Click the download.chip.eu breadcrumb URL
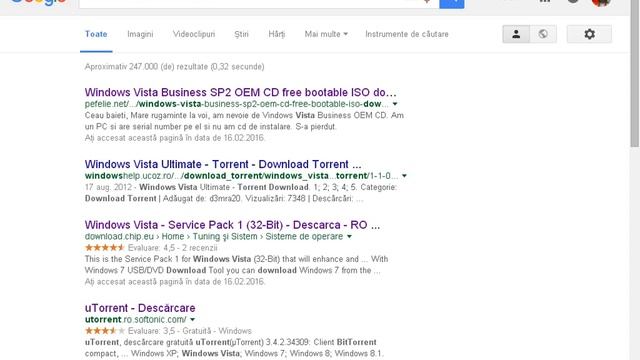The width and height of the screenshot is (640, 360). [214, 237]
